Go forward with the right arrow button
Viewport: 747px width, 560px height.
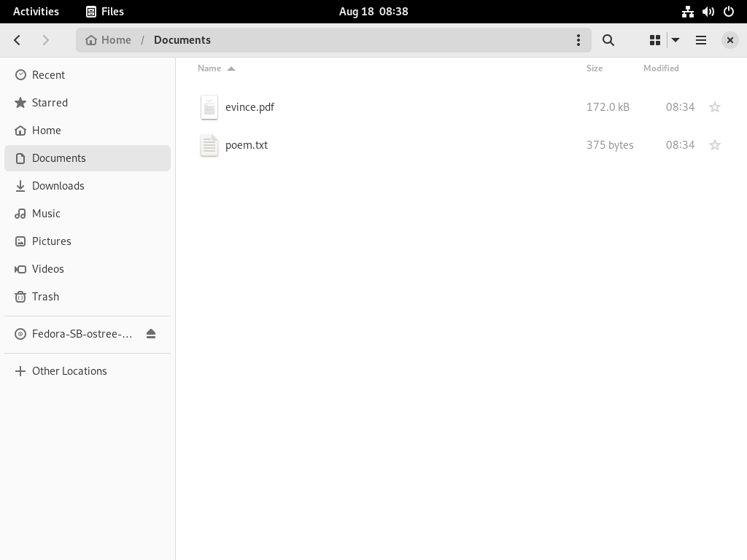point(46,40)
